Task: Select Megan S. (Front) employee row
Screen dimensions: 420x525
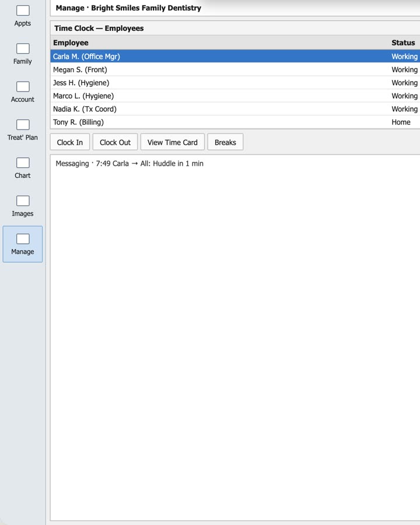Action: 235,69
